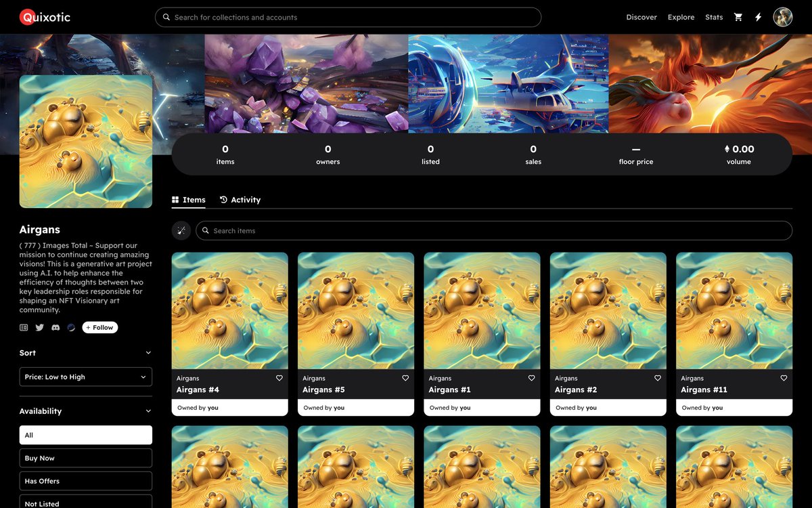
Task: Click the 0.00 volume stat
Action: coord(739,155)
